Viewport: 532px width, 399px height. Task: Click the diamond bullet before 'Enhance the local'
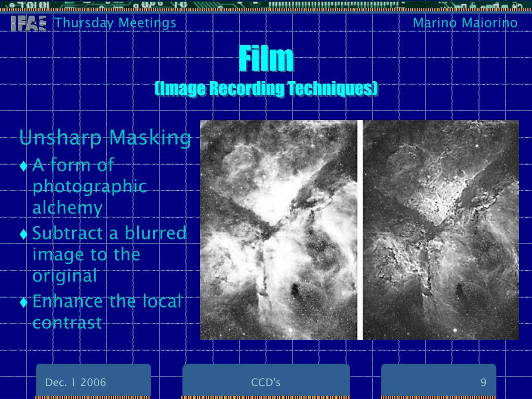24,302
